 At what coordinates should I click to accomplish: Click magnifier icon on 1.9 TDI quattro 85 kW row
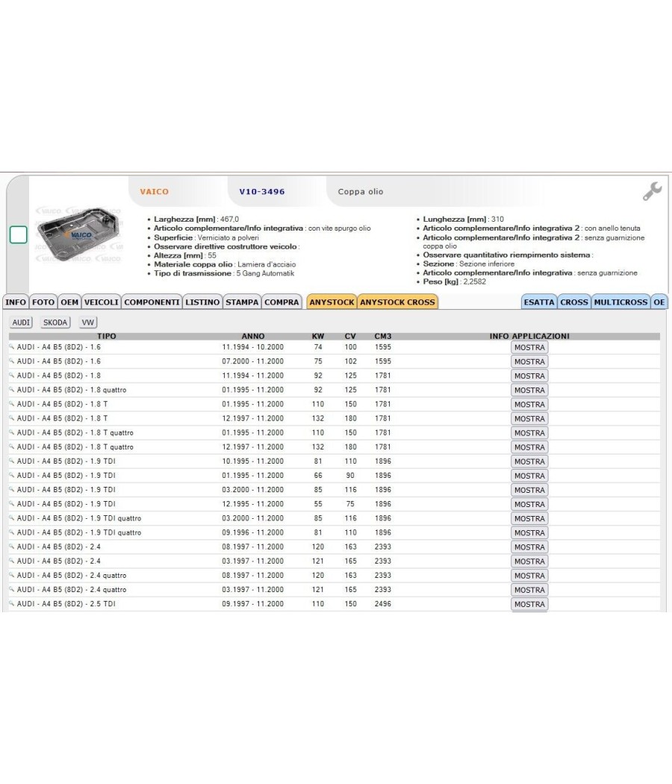(12, 518)
